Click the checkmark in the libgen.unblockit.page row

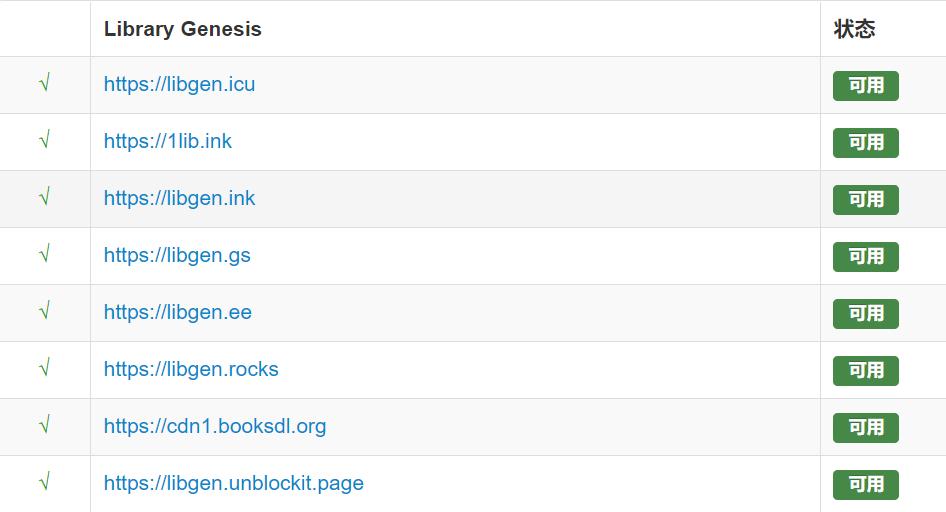click(x=44, y=483)
